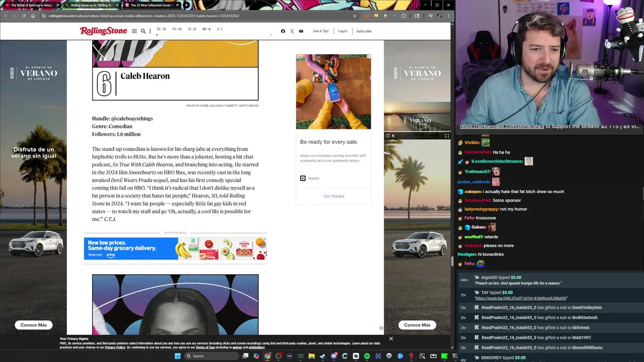Switch to Battle of Ketchup vs Mustard tab
Viewport: 644px width, 362px height.
click(31, 5)
